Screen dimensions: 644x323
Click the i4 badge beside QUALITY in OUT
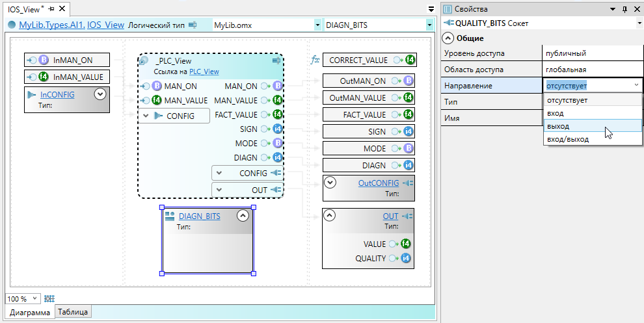[407, 259]
